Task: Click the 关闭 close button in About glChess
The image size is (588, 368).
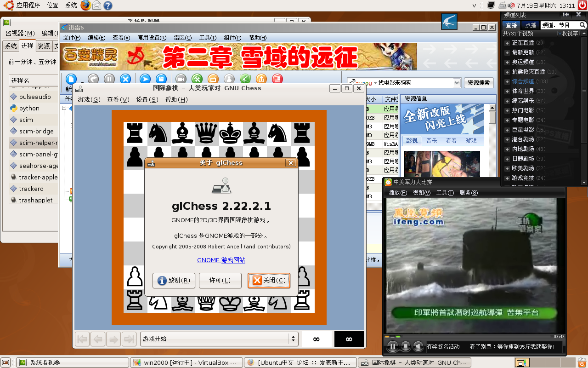Action: pyautogui.click(x=269, y=281)
